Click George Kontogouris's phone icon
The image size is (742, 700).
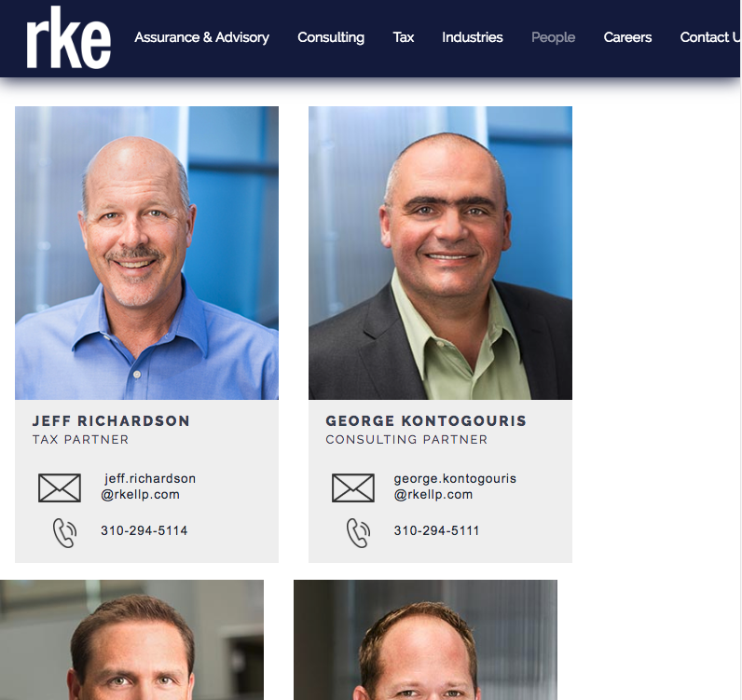coord(358,533)
